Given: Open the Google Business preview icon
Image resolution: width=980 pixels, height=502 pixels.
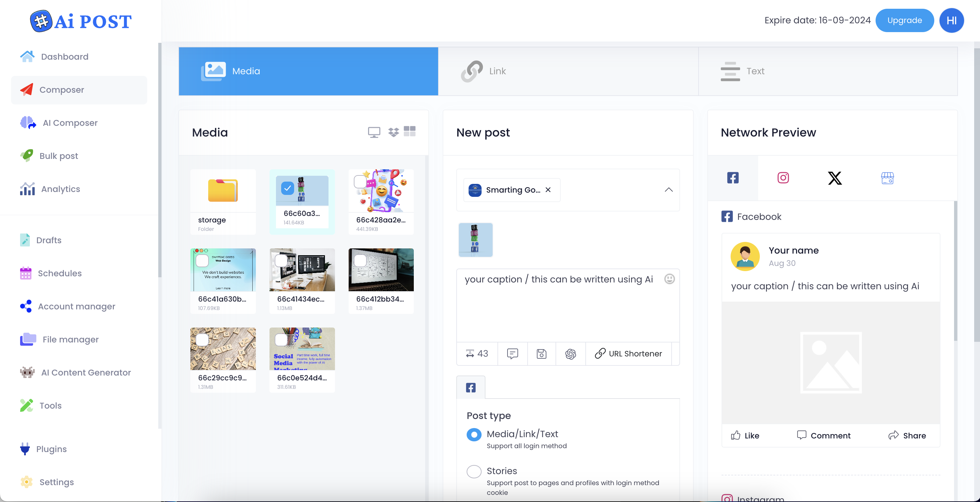Looking at the screenshot, I should 887,178.
